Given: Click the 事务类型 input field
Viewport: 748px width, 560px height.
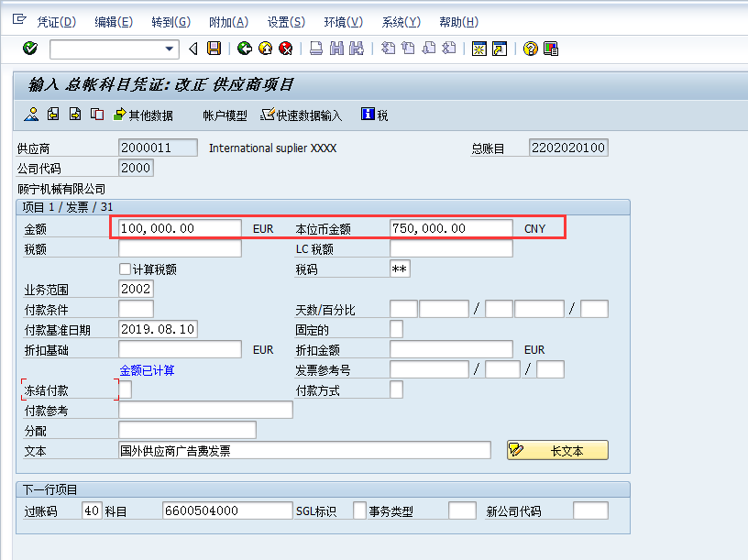Looking at the screenshot, I should (x=462, y=511).
